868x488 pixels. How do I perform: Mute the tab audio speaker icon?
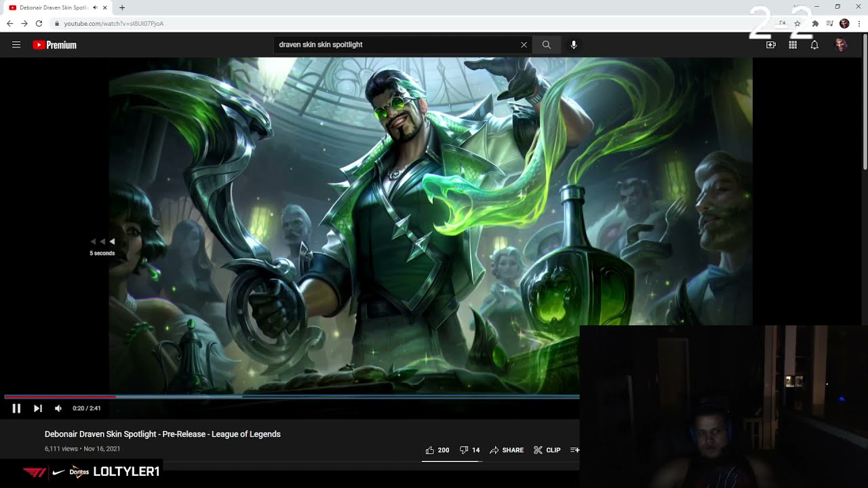click(95, 7)
